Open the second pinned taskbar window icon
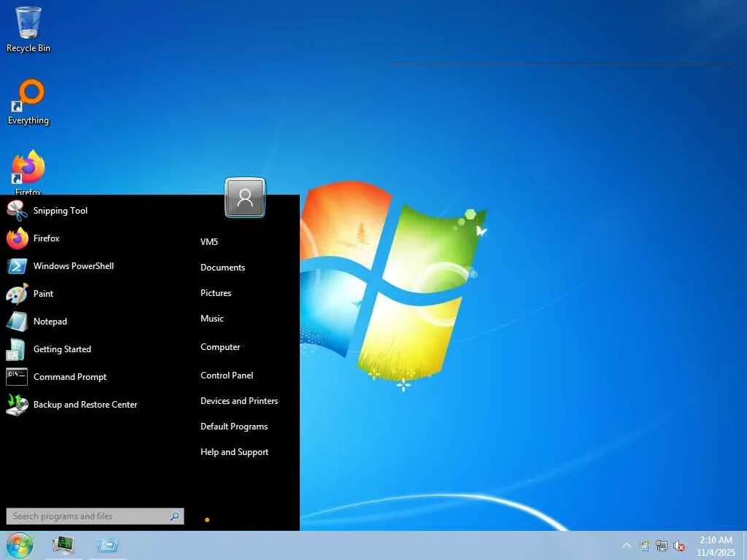Image resolution: width=747 pixels, height=560 pixels. tap(108, 545)
